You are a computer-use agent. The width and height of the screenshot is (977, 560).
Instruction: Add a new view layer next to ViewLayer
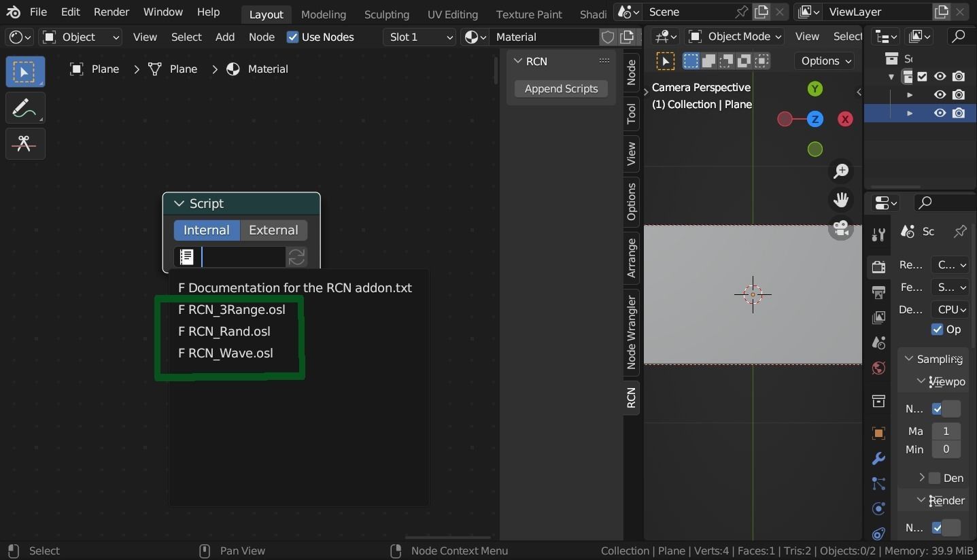tap(941, 12)
